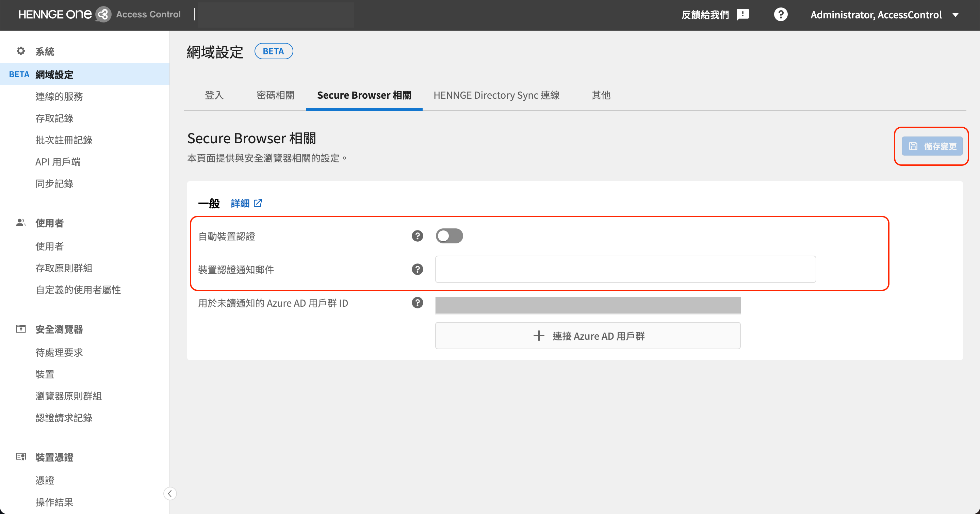Click the grayed Azure AD 用戶群 ID field
The width and height of the screenshot is (980, 514).
tap(588, 305)
